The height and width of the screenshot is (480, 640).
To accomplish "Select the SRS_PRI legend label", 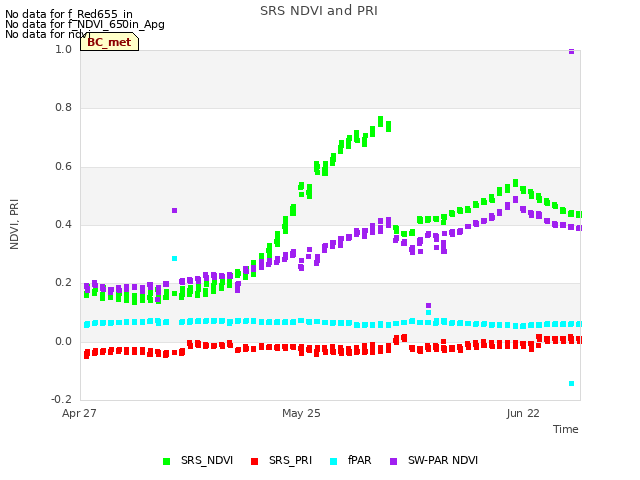I will click(x=290, y=460).
